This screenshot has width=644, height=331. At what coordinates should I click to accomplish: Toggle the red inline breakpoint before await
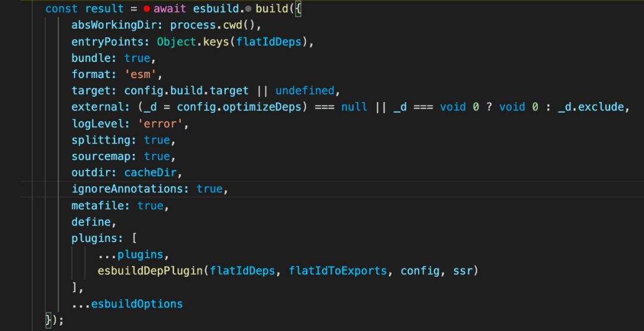147,8
